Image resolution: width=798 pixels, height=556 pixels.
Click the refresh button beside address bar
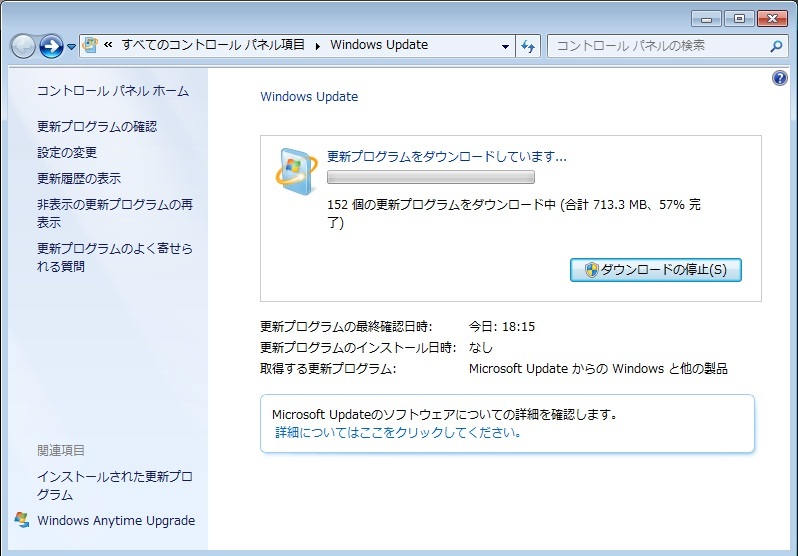528,46
